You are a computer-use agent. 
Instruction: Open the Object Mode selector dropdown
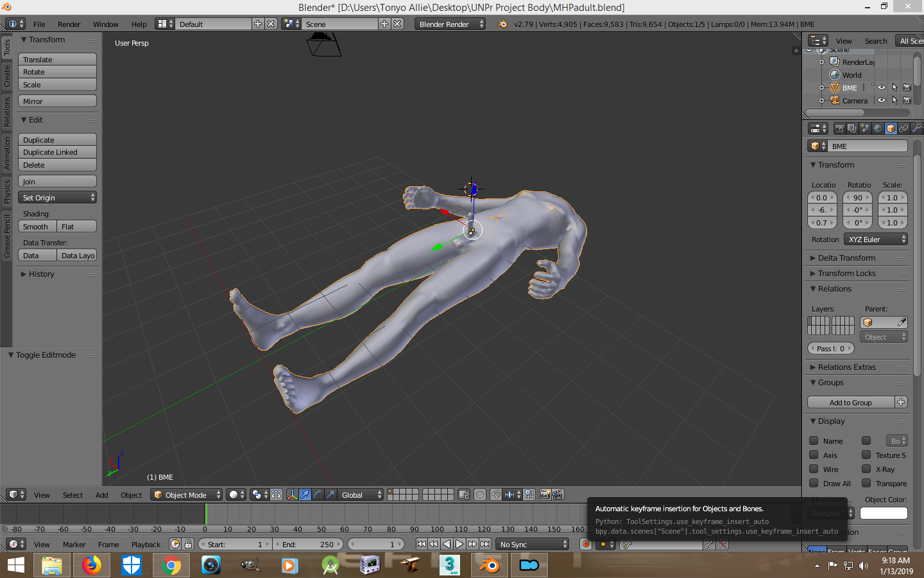click(x=187, y=495)
